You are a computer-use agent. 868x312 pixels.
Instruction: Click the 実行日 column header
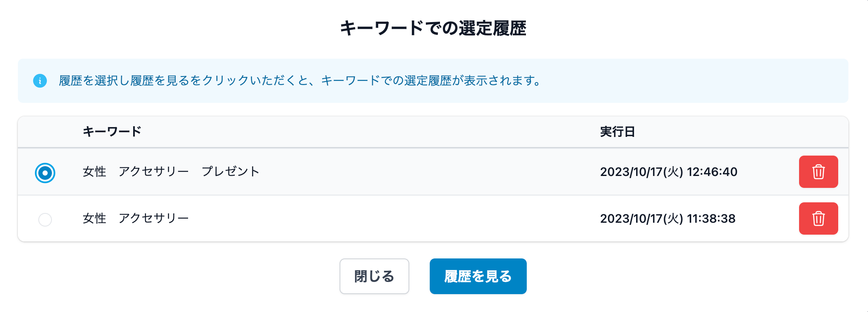pos(617,132)
